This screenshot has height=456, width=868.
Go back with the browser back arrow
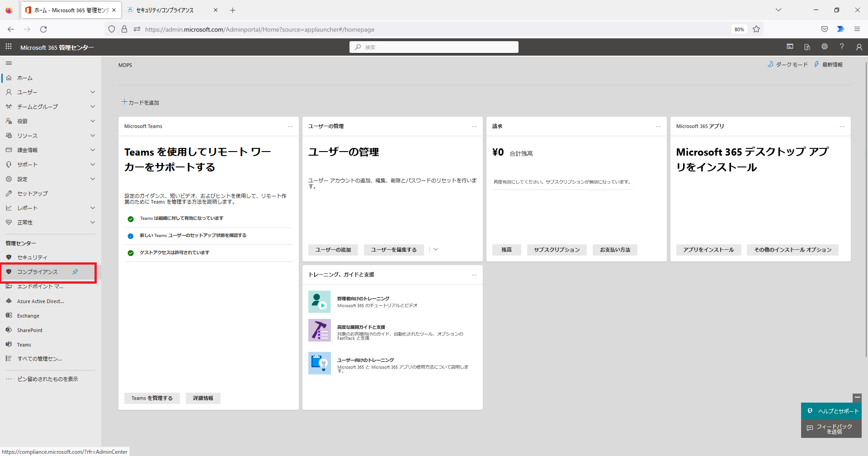(11, 29)
